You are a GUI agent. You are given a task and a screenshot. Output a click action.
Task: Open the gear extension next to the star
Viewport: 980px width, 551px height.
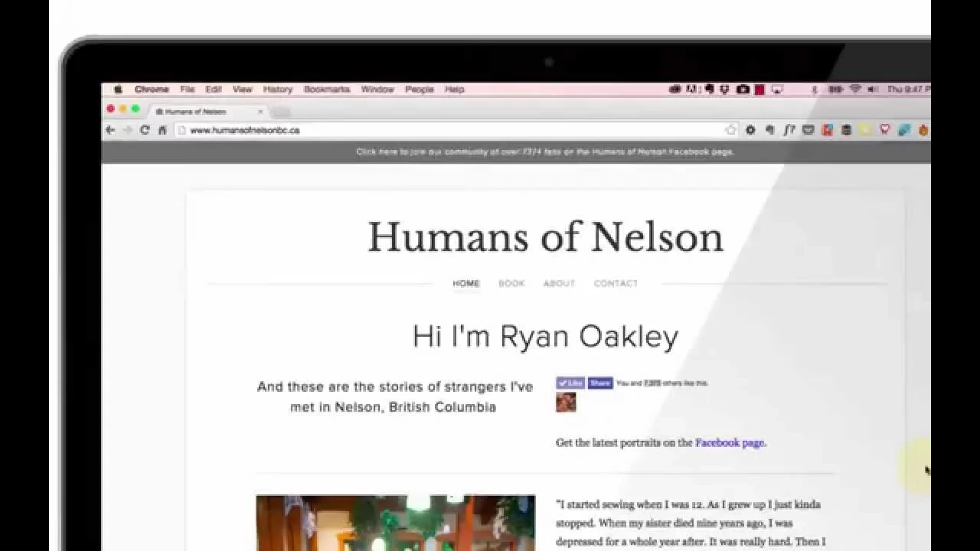pyautogui.click(x=750, y=130)
